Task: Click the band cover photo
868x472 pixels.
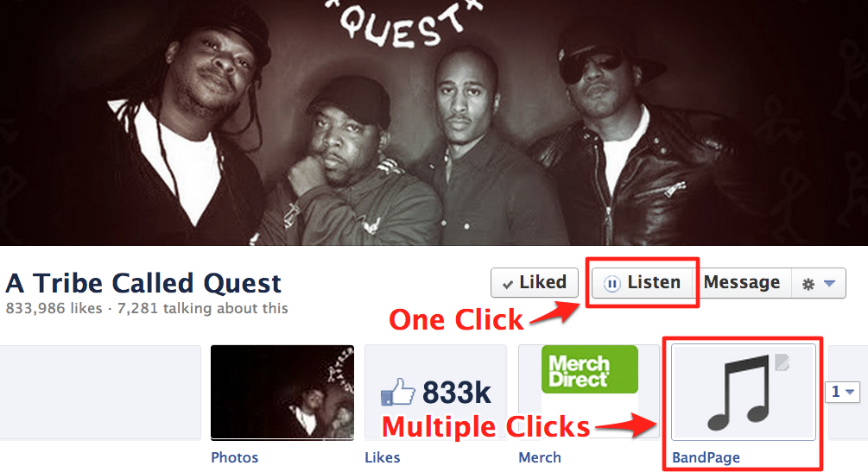Action: pos(434,123)
